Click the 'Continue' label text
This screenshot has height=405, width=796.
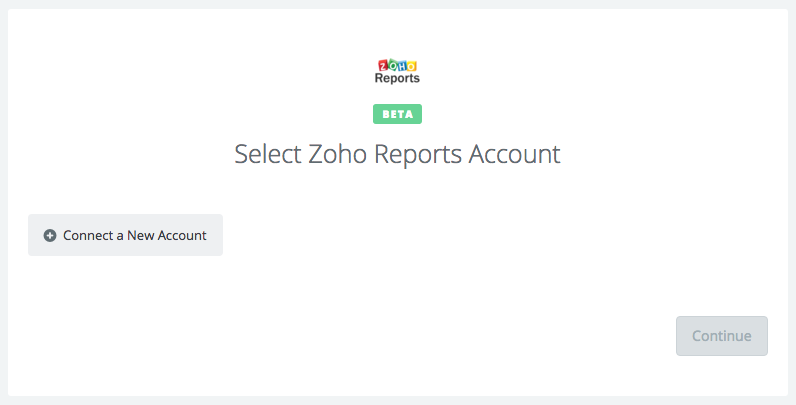click(x=721, y=336)
